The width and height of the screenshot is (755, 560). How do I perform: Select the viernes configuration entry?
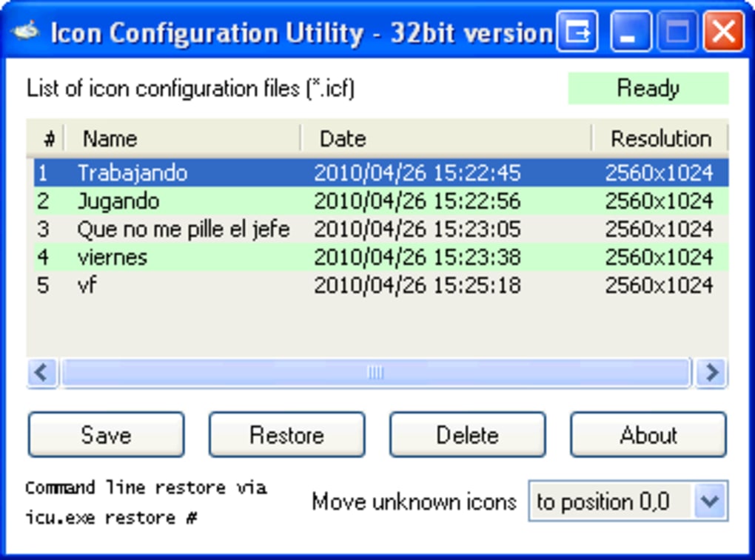tap(222, 257)
